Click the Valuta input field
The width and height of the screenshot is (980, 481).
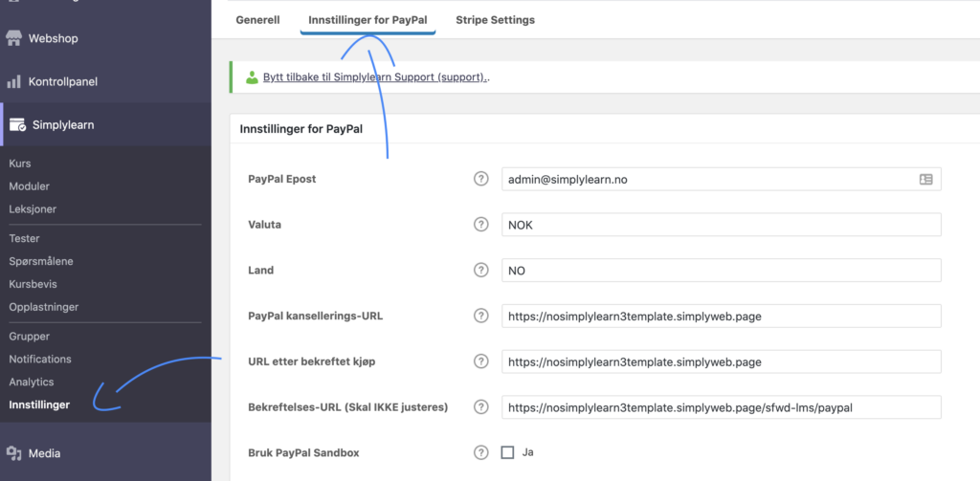721,225
